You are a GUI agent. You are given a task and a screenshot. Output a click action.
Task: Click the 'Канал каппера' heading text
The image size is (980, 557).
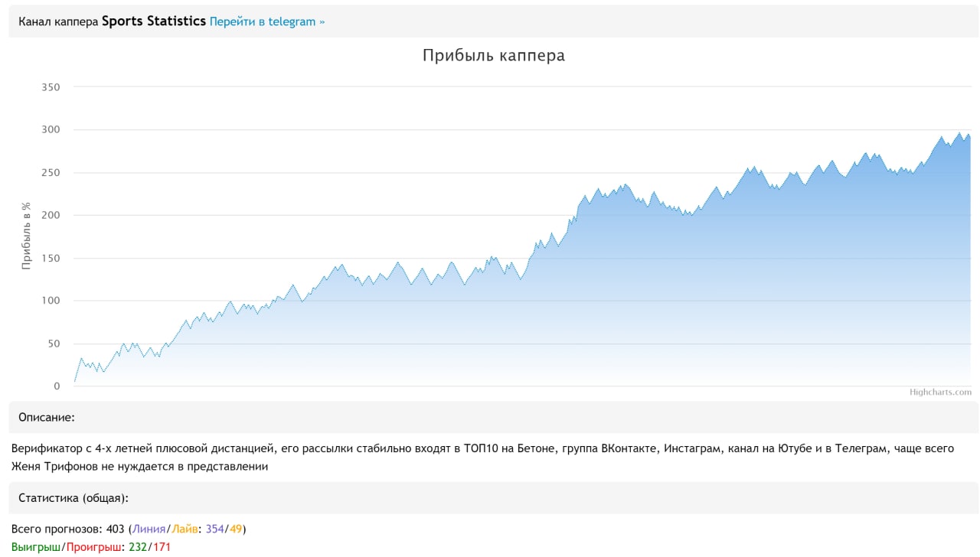point(58,21)
